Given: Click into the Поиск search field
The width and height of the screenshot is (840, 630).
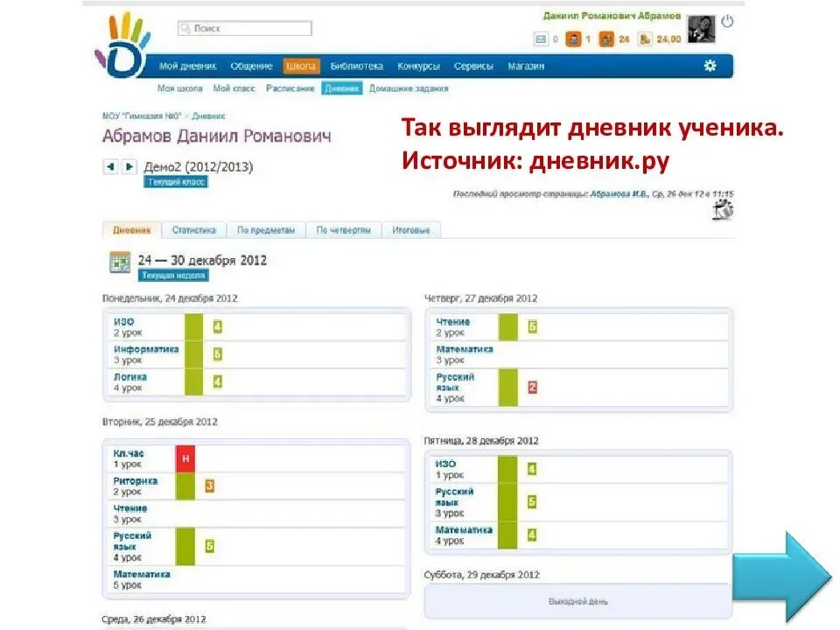Looking at the screenshot, I should [245, 28].
